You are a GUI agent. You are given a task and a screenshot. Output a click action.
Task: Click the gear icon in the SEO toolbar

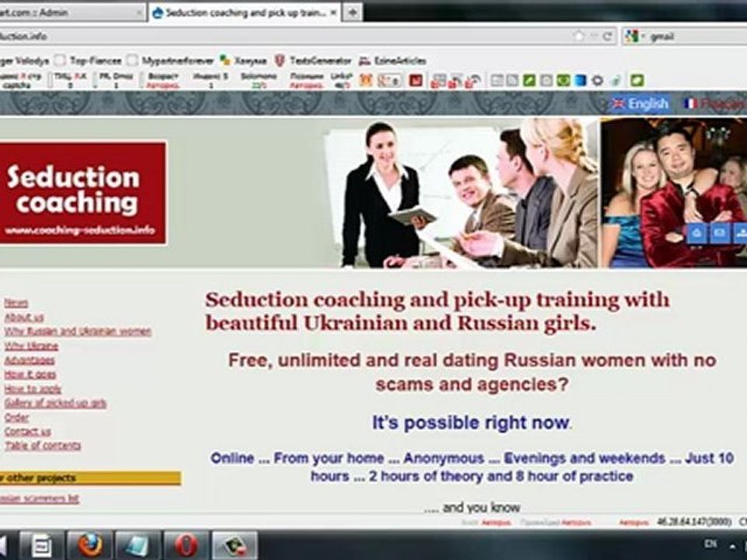pos(598,80)
